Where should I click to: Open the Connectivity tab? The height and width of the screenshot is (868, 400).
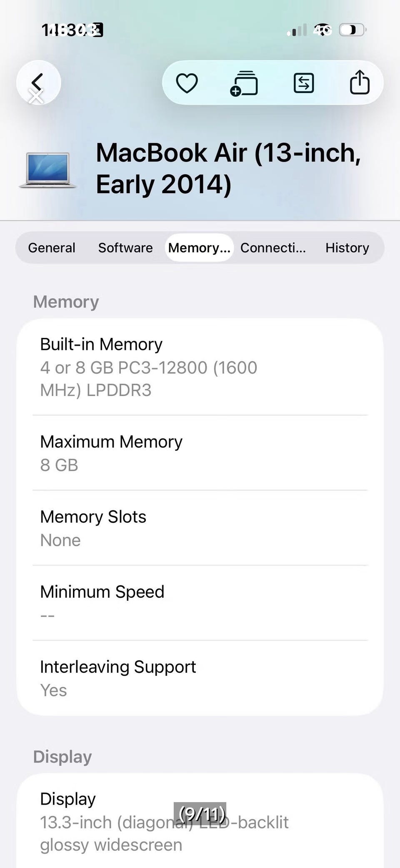[273, 248]
